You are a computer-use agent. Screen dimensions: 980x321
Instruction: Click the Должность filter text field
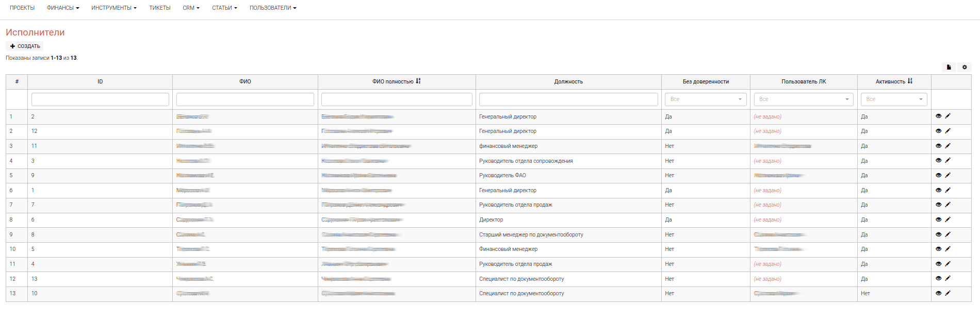pos(568,99)
